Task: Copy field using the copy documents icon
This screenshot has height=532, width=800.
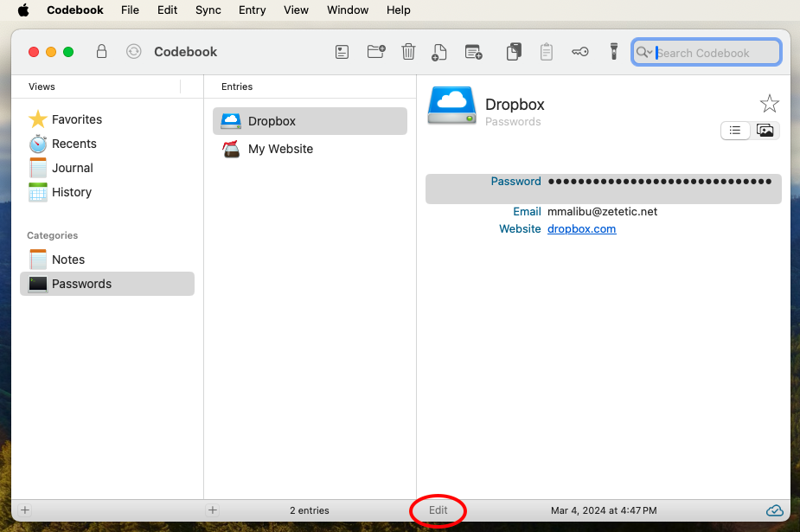Action: coord(514,52)
